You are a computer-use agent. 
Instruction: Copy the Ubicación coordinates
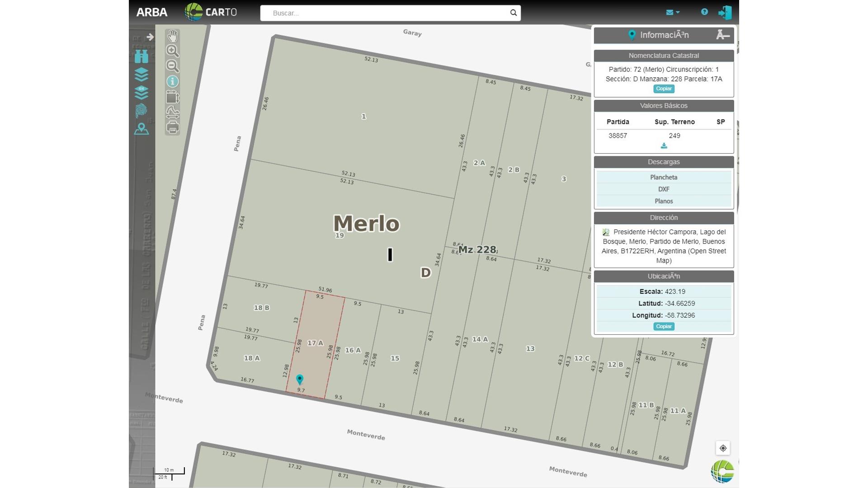coord(664,326)
